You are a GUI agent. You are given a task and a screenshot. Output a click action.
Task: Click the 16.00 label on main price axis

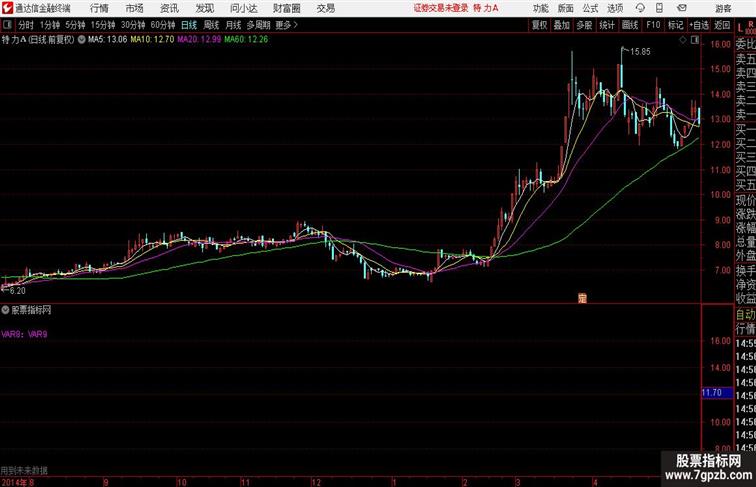[x=721, y=44]
